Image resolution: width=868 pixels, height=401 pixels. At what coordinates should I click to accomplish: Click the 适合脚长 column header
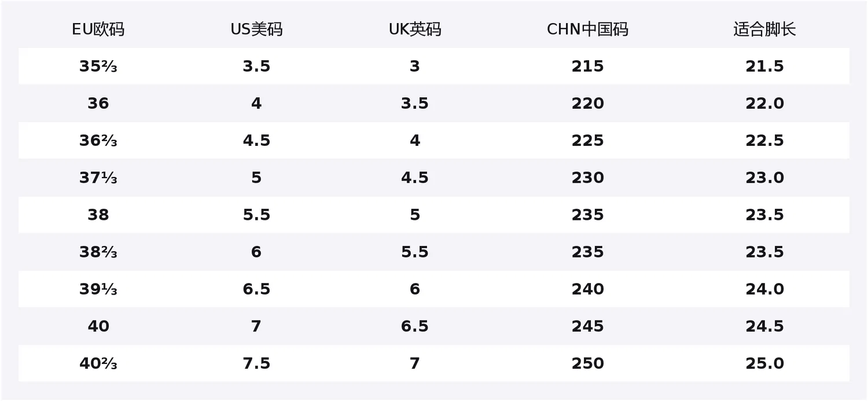tap(764, 30)
